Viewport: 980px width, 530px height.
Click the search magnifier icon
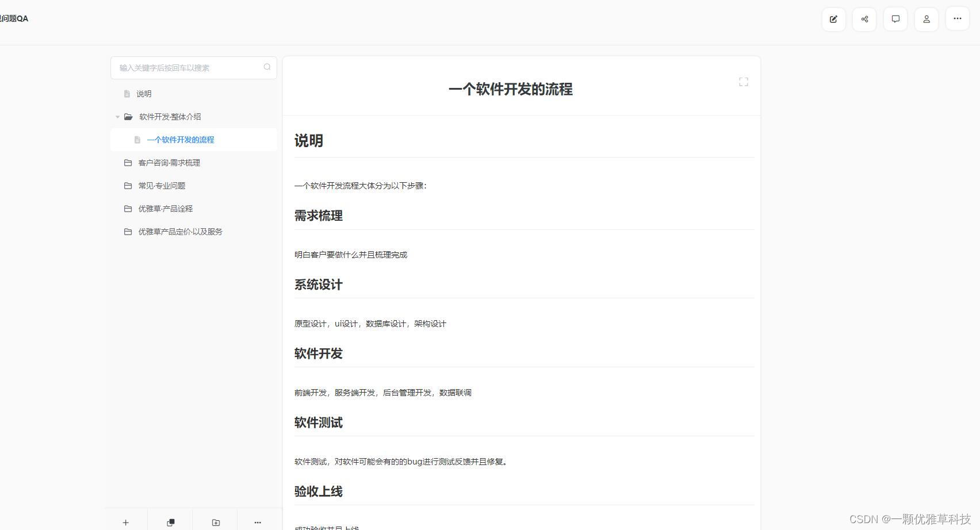[267, 67]
